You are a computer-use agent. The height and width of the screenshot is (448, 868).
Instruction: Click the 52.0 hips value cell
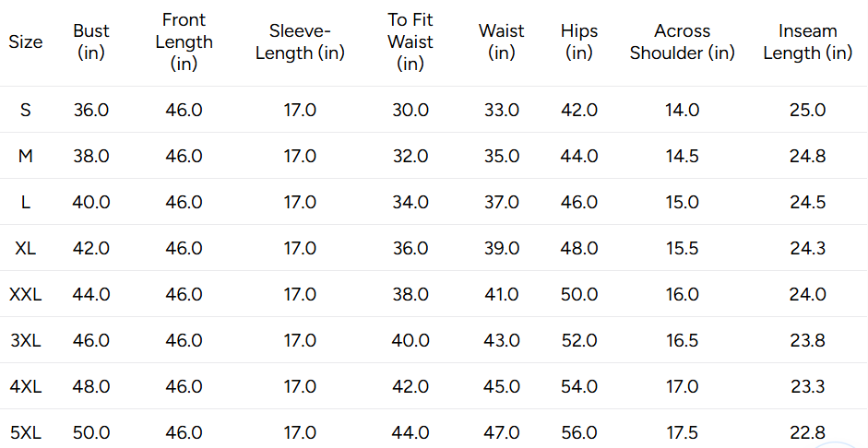[579, 340]
